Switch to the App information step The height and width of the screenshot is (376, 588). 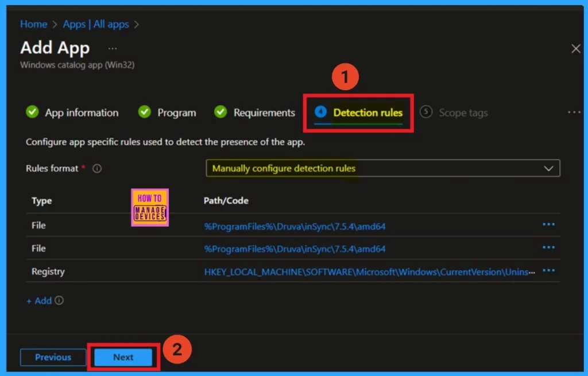point(72,113)
